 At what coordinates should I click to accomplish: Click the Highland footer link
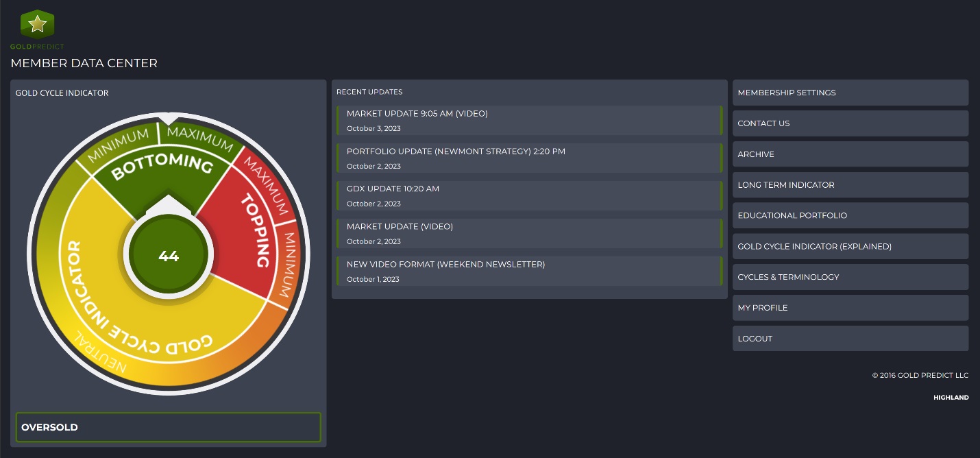point(951,398)
